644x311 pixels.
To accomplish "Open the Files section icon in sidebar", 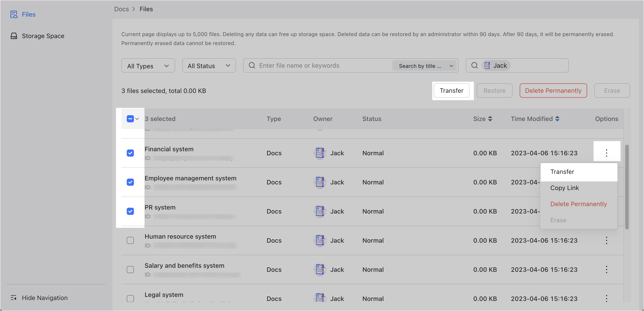I will coord(14,14).
